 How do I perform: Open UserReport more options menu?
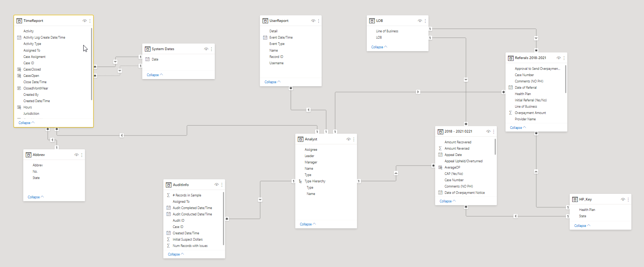pyautogui.click(x=318, y=21)
